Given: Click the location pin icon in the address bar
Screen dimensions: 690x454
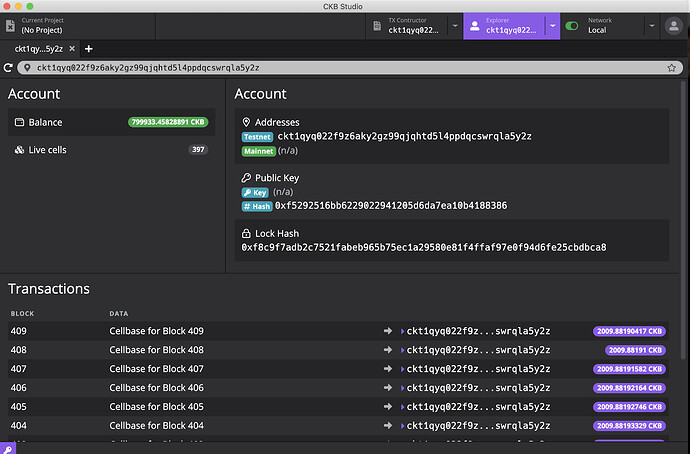Looking at the screenshot, I should pyautogui.click(x=27, y=68).
